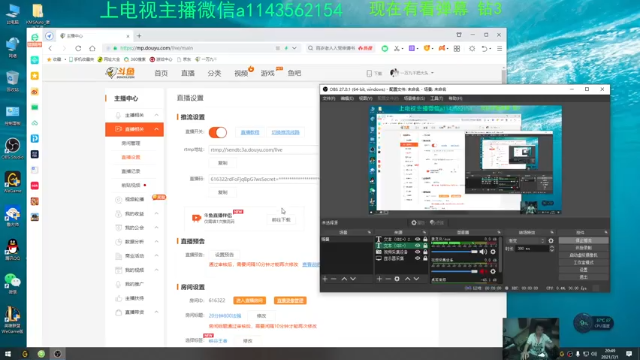Open the 帮助(H) menu in OBS
This screenshot has height=360, width=640.
pyautogui.click(x=455, y=98)
